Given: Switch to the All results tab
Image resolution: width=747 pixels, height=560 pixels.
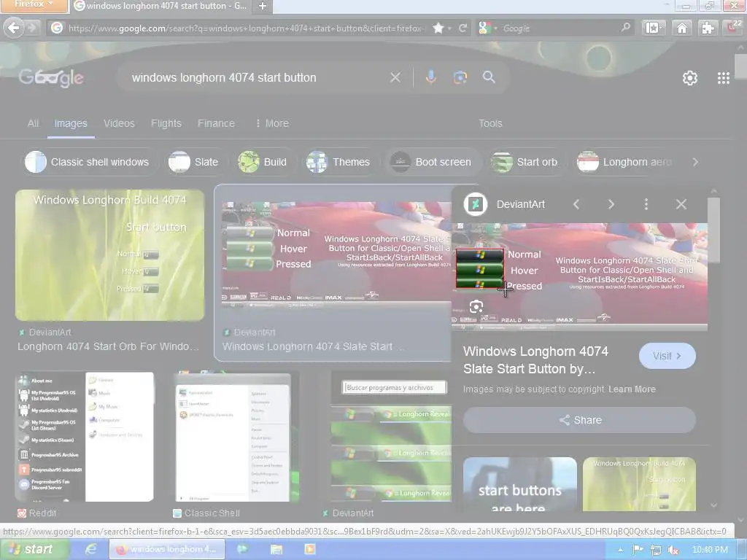Looking at the screenshot, I should point(33,123).
